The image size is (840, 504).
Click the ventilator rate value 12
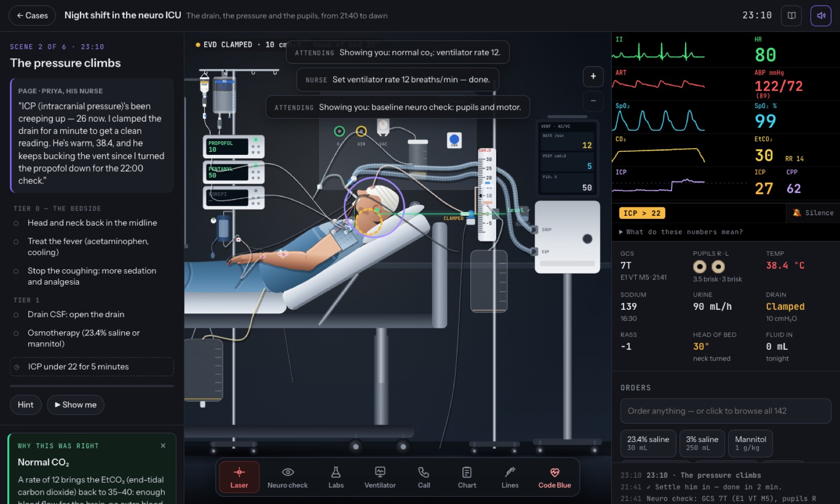tap(587, 145)
